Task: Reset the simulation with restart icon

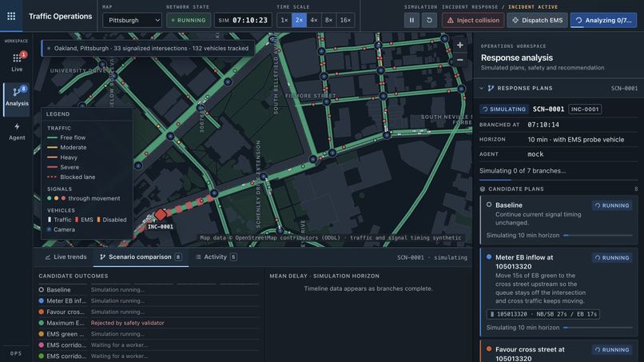Action: point(429,20)
